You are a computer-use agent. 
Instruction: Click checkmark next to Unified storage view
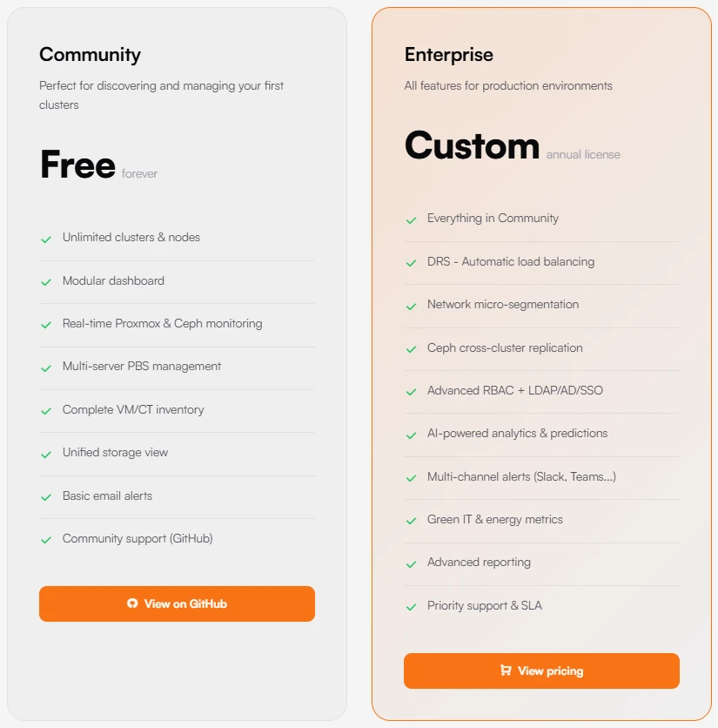pyautogui.click(x=46, y=454)
